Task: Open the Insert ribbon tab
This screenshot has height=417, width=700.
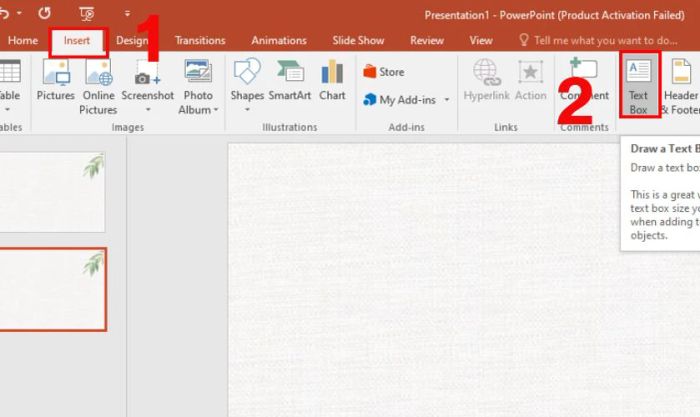Action: (77, 41)
